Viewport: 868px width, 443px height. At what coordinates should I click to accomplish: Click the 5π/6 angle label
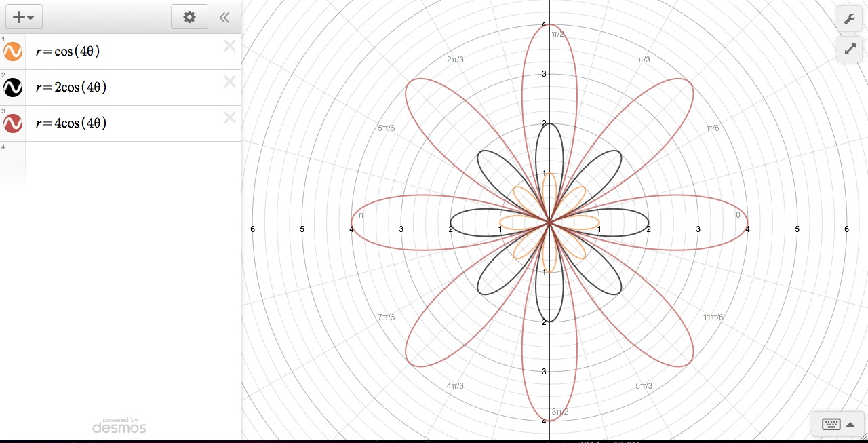click(x=387, y=128)
